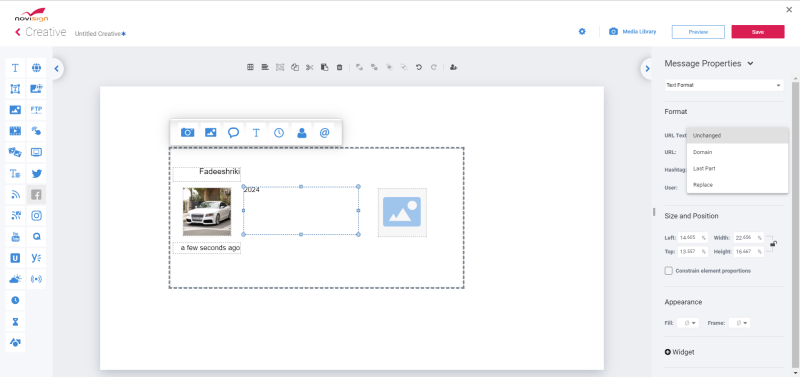Copy the selected element
The image size is (800, 377).
294,67
